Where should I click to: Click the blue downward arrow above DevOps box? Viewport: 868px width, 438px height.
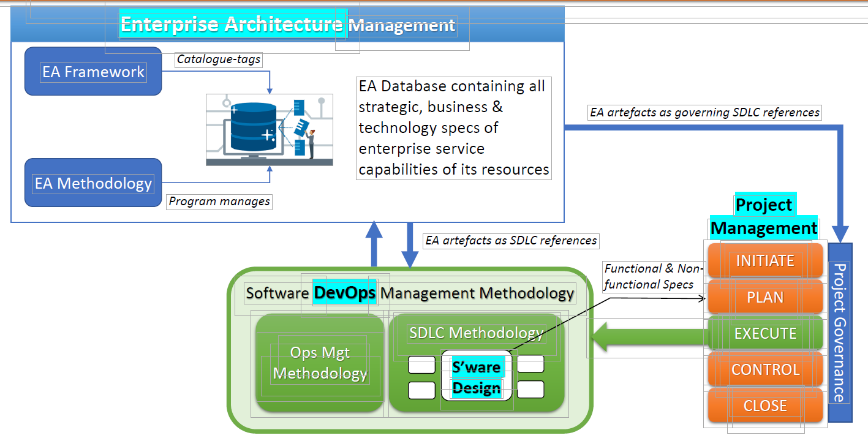pyautogui.click(x=409, y=244)
